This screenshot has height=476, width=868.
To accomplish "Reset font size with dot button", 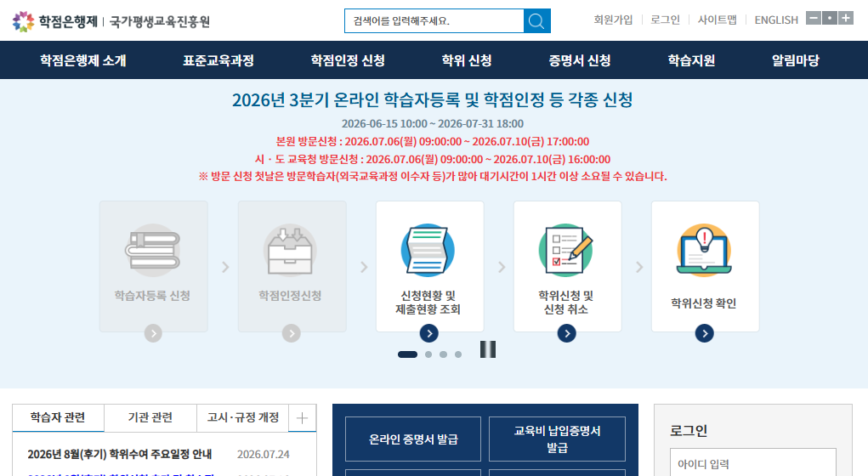I will click(829, 18).
